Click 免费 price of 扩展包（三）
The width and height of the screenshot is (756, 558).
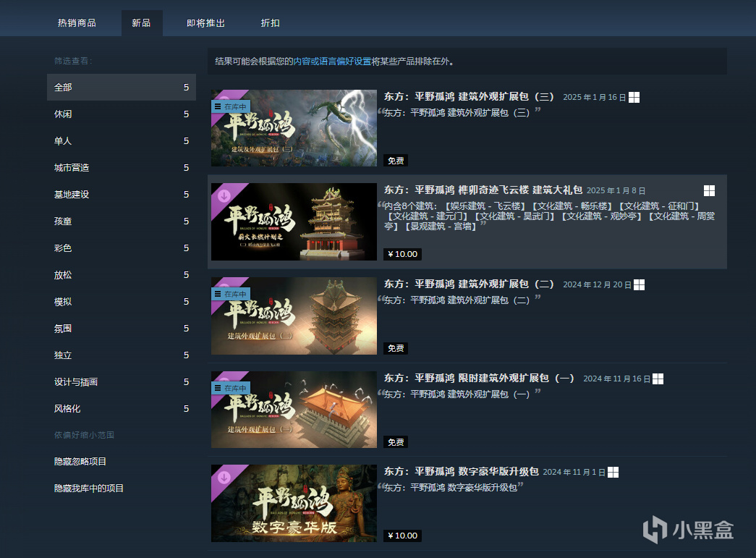[x=396, y=161]
